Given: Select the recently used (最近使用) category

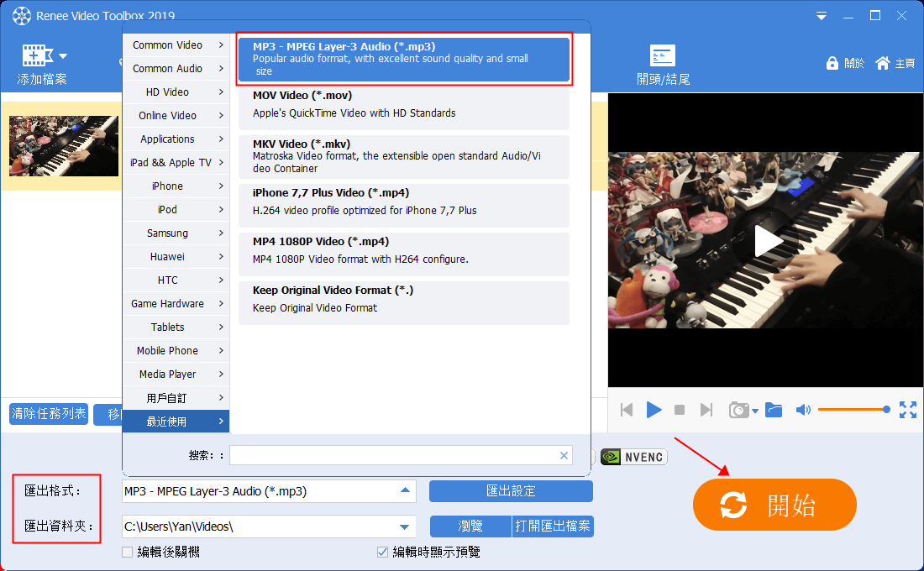Looking at the screenshot, I should coord(176,422).
